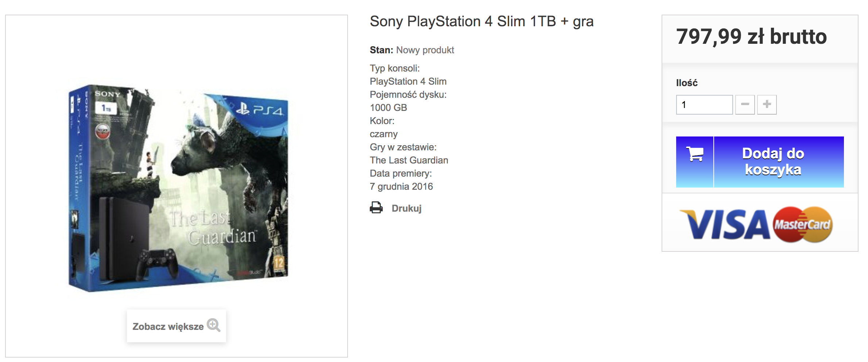Click the czarny color value

pyautogui.click(x=384, y=134)
